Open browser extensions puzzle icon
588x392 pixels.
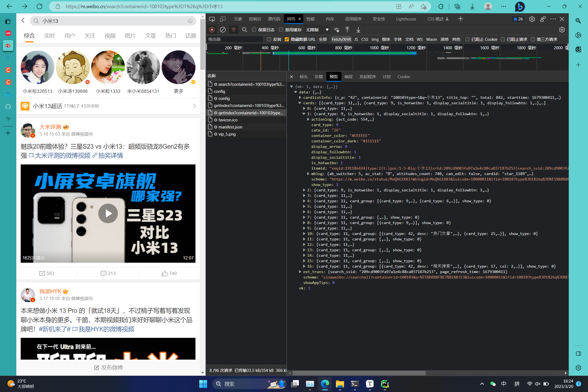[441, 7]
